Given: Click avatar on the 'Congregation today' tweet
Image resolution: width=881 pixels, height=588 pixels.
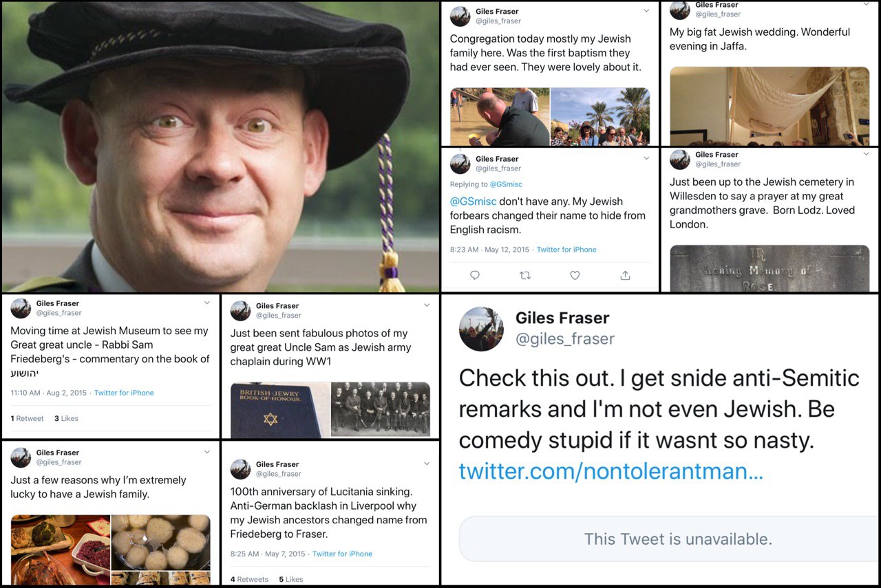Looking at the screenshot, I should (x=460, y=16).
